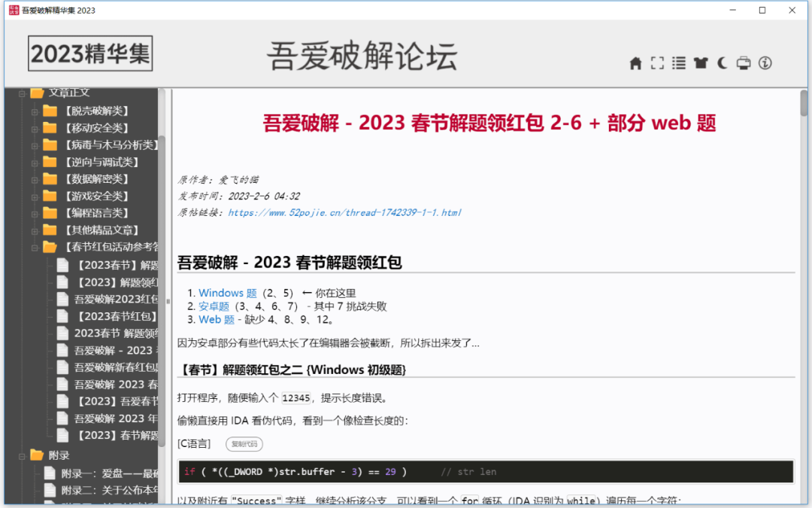
Task: Click open folder icon of 【春节红包活动参考答案】
Action: click(x=50, y=247)
